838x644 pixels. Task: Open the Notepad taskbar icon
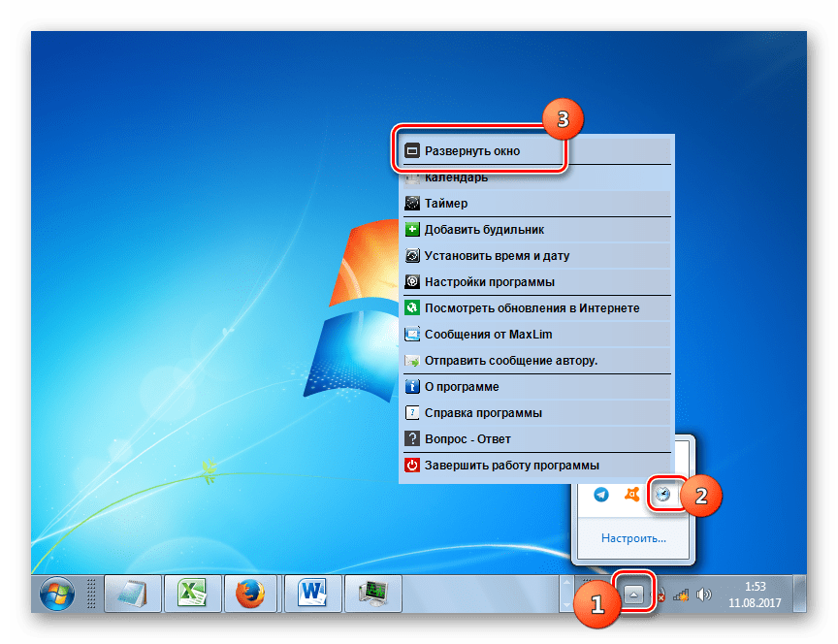tap(133, 594)
